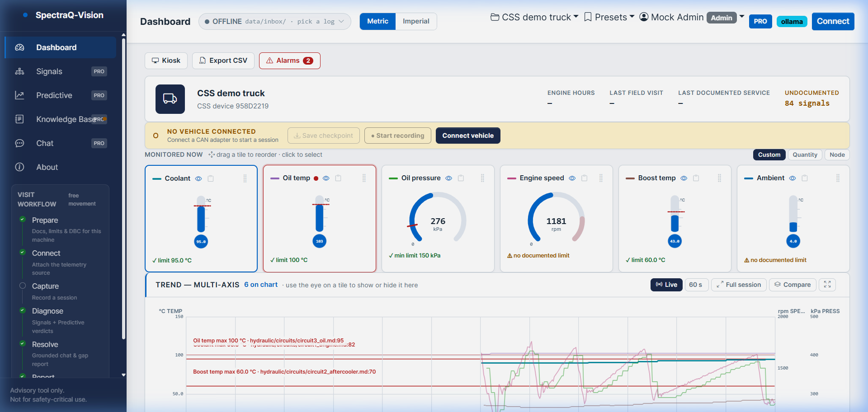This screenshot has height=412, width=868.
Task: Select the Oil pressure dial gauge
Action: tap(438, 219)
